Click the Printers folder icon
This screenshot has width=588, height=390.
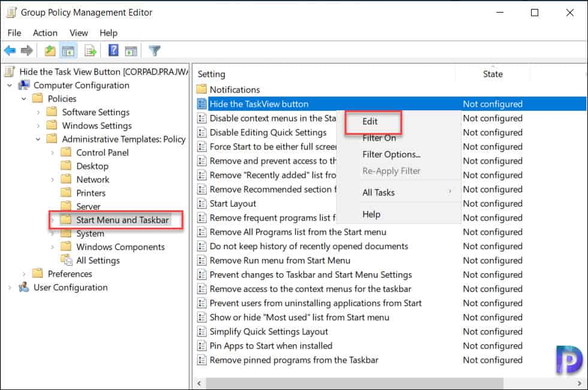(x=66, y=192)
